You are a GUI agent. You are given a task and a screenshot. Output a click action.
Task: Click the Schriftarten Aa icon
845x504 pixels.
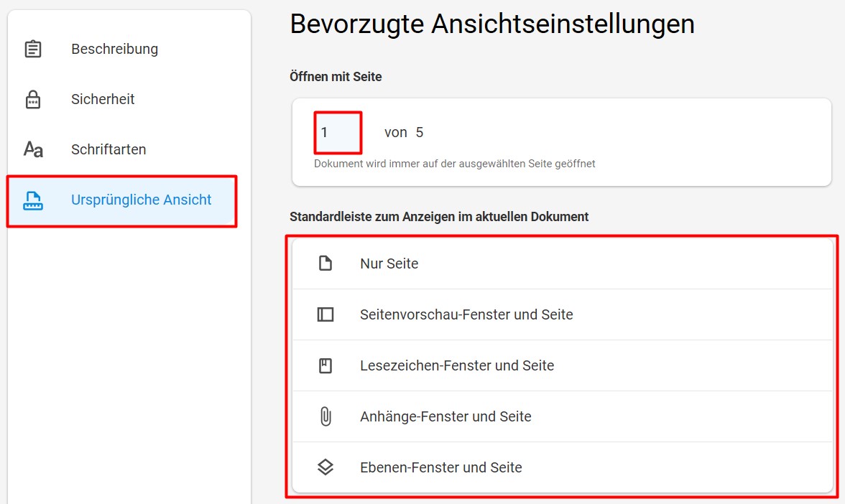click(33, 149)
